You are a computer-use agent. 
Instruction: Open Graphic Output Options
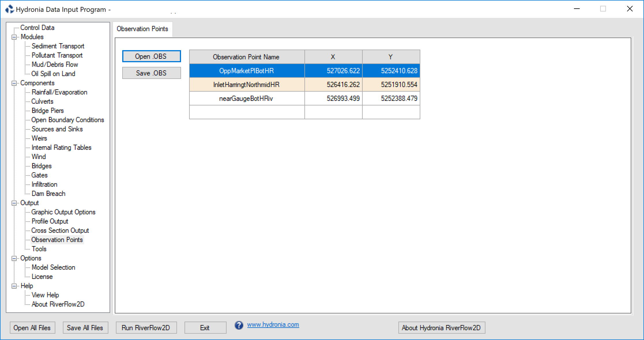pyautogui.click(x=63, y=212)
